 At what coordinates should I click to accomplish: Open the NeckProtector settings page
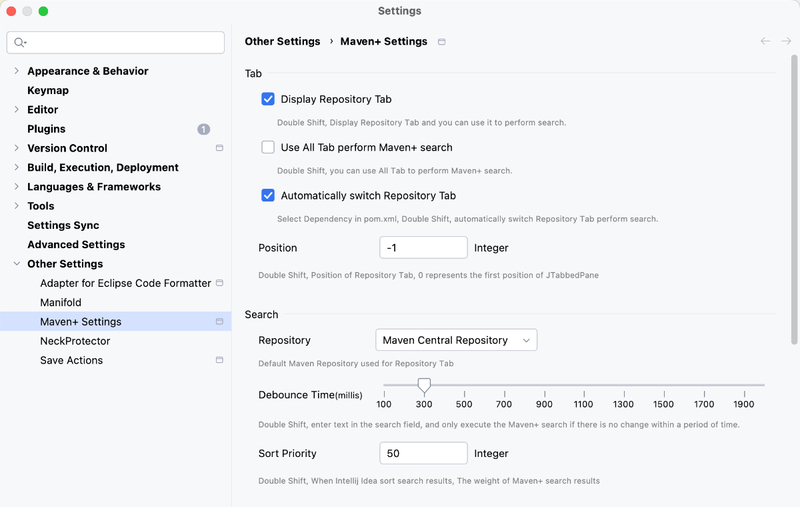[75, 341]
